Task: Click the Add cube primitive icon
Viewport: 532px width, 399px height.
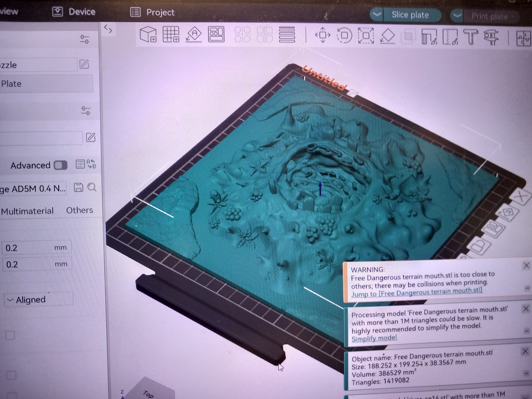Action: tap(148, 34)
